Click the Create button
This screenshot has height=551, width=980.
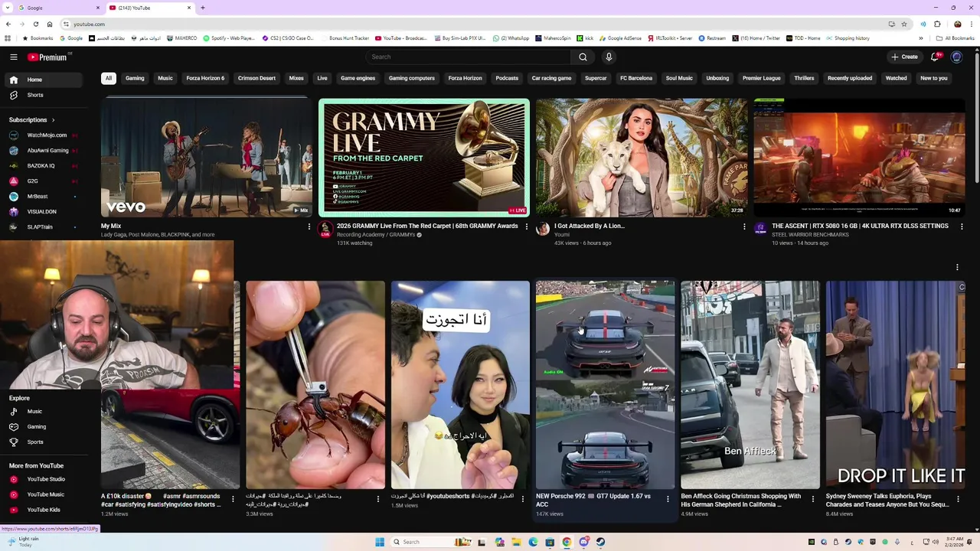click(x=904, y=57)
